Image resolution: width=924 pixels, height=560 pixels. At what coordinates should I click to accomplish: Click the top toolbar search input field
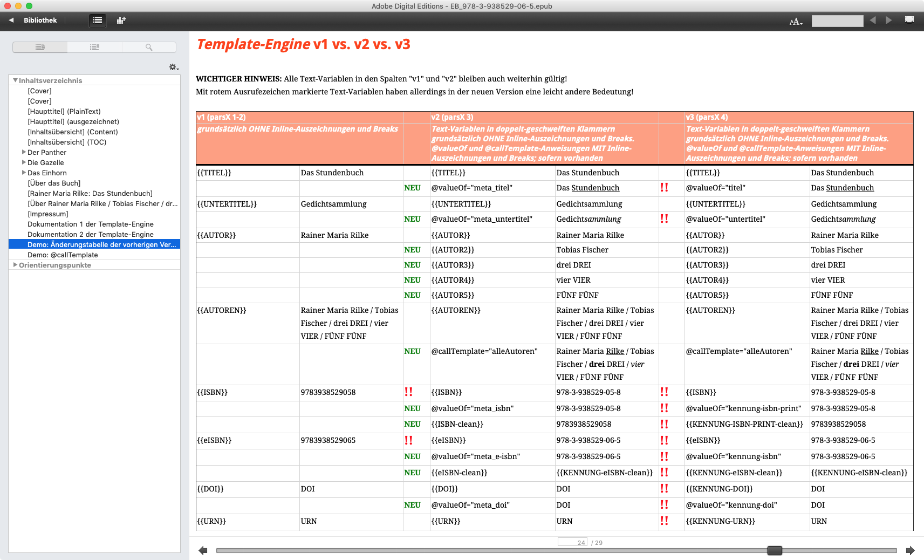coord(837,21)
